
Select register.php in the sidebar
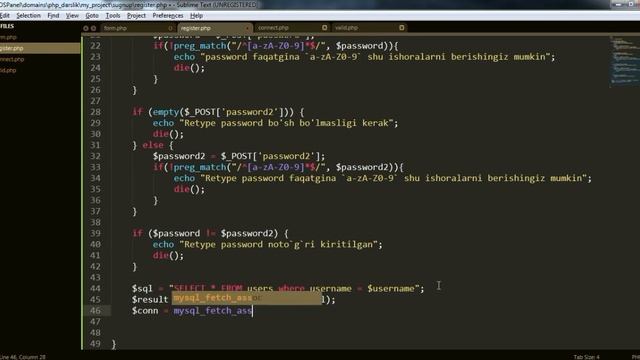40,48
